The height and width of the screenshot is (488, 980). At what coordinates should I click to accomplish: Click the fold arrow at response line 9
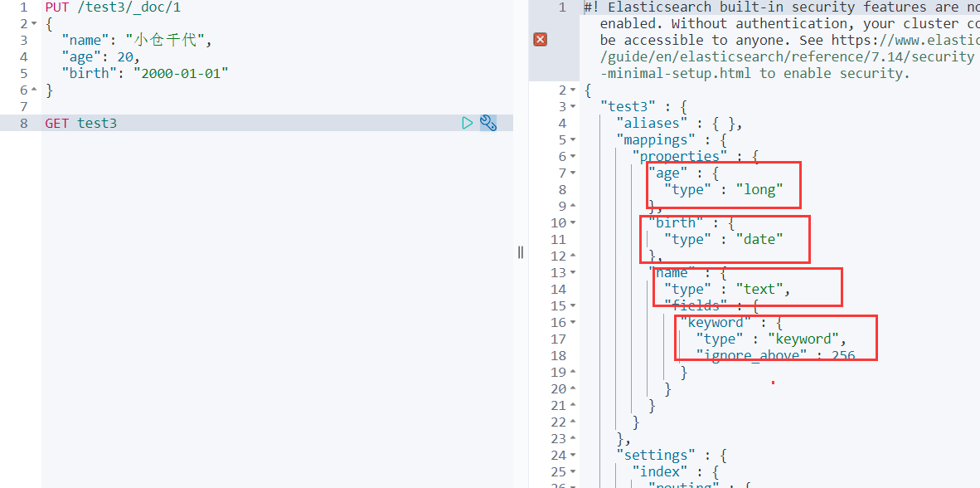(x=573, y=206)
